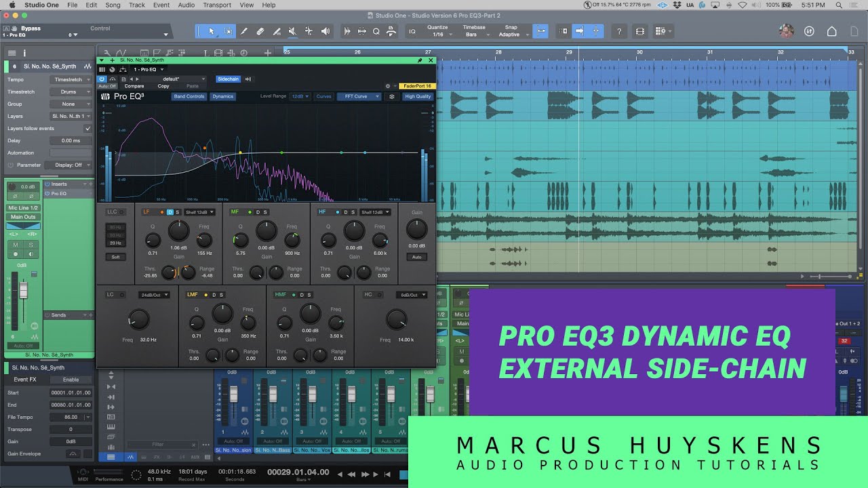
Task: Select the Eraser tool
Action: point(260,31)
